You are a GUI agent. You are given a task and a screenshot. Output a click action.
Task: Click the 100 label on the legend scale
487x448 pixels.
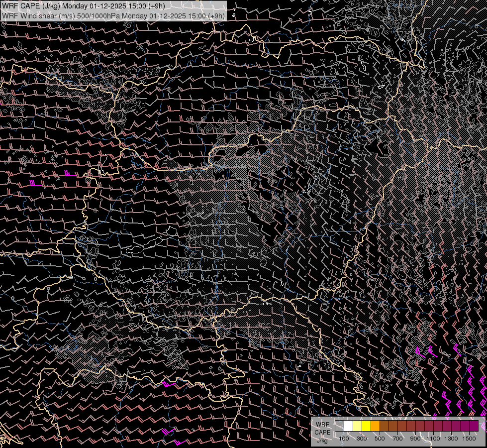tap(344, 439)
